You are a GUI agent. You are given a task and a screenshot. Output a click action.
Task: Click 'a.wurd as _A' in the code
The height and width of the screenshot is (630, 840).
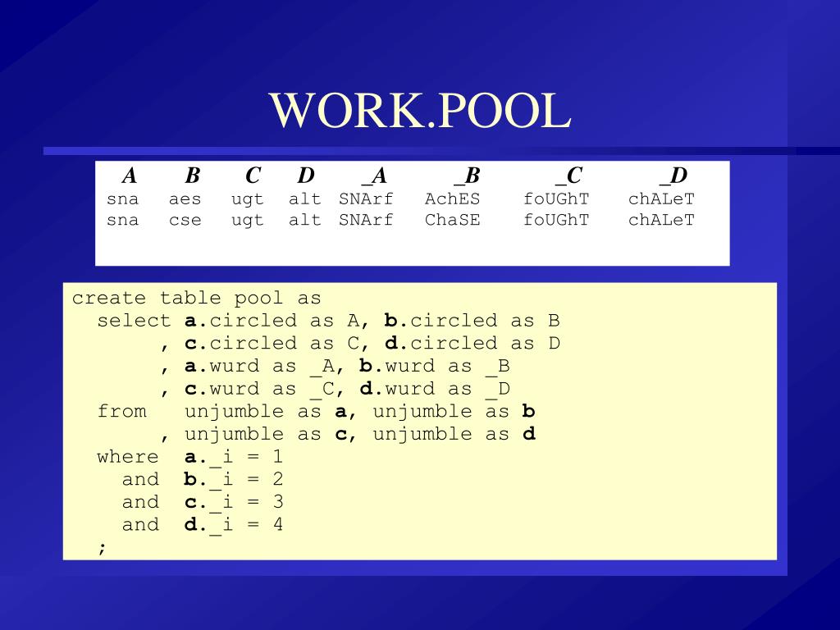pyautogui.click(x=260, y=367)
